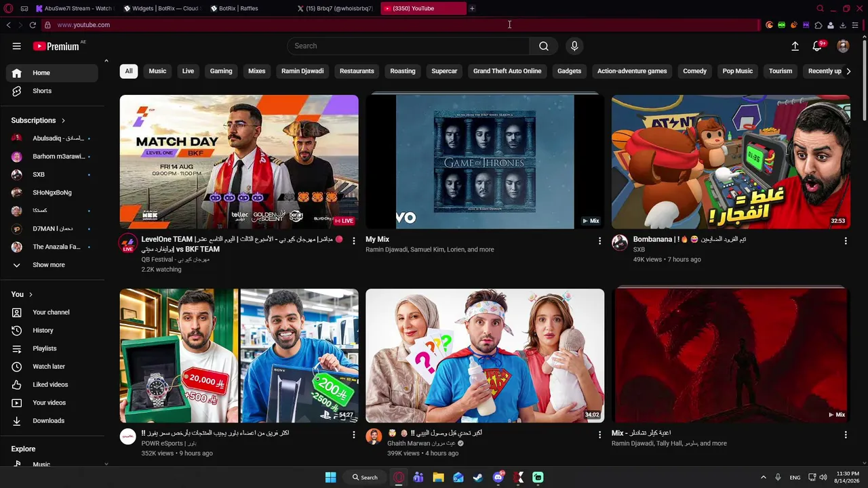
Task: Open Liked videos in the sidebar
Action: tap(53, 385)
